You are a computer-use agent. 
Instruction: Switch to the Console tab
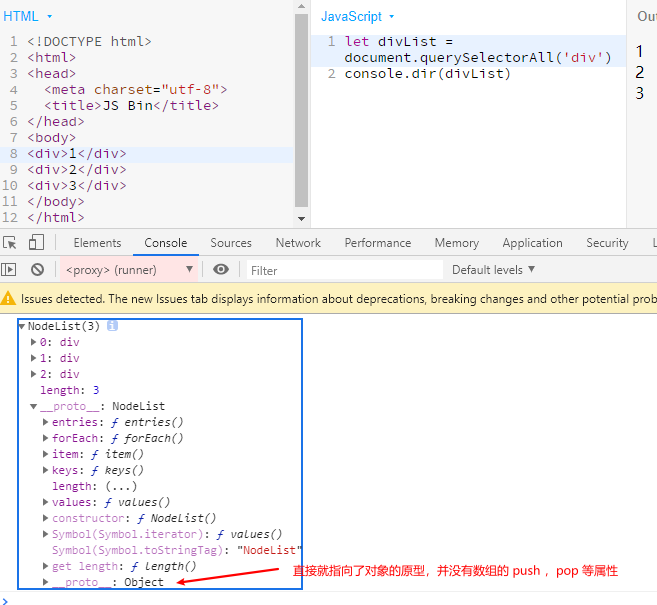pyautogui.click(x=166, y=243)
